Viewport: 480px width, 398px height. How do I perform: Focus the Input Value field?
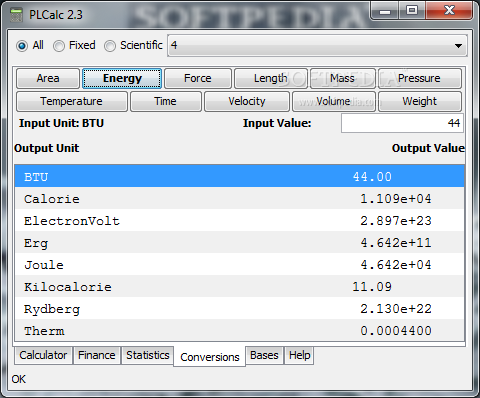(402, 123)
